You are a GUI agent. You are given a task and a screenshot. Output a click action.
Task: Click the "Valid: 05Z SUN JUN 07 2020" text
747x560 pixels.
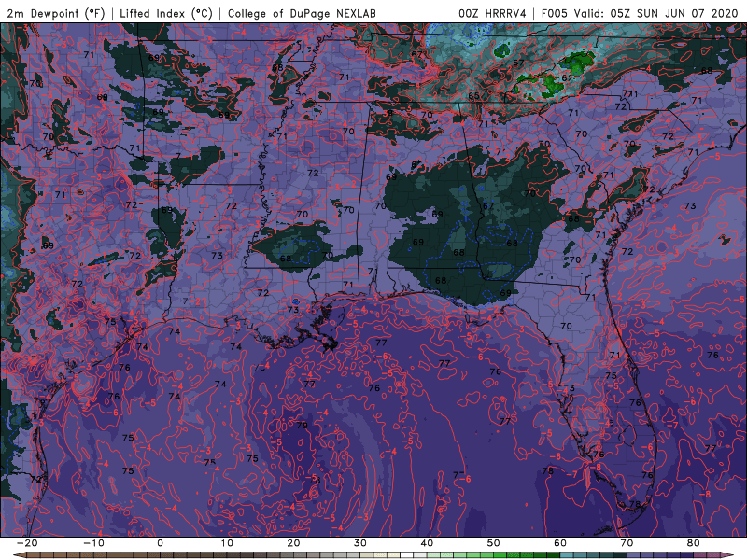tap(655, 13)
